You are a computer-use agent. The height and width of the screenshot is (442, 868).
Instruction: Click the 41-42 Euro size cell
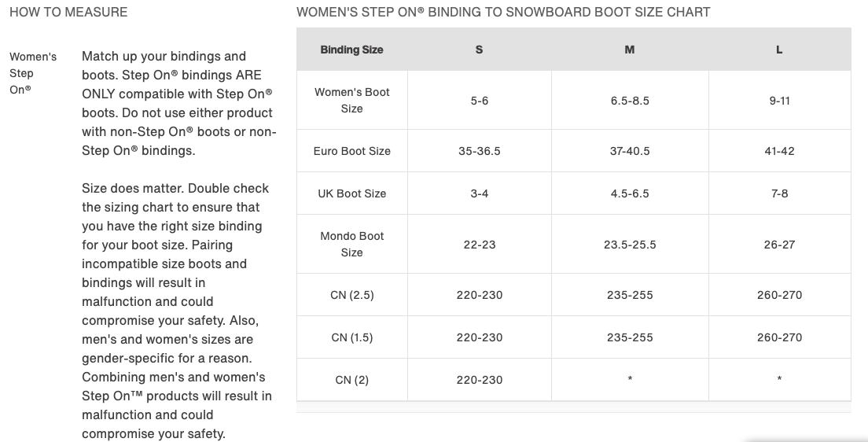pos(779,151)
